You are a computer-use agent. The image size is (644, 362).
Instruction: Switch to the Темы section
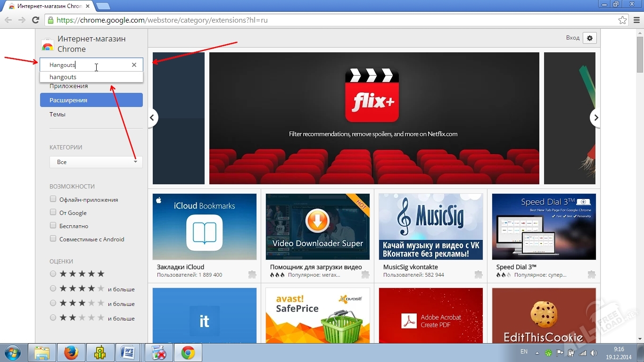pos(57,114)
